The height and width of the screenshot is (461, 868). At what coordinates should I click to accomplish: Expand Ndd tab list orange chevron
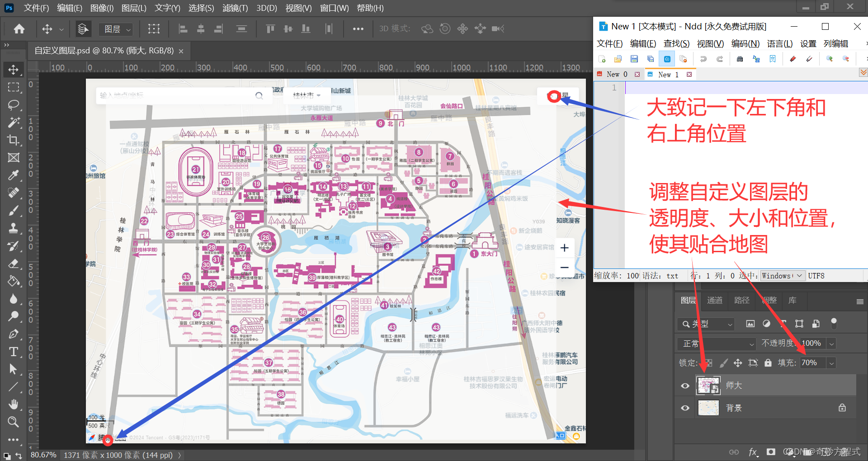click(863, 72)
